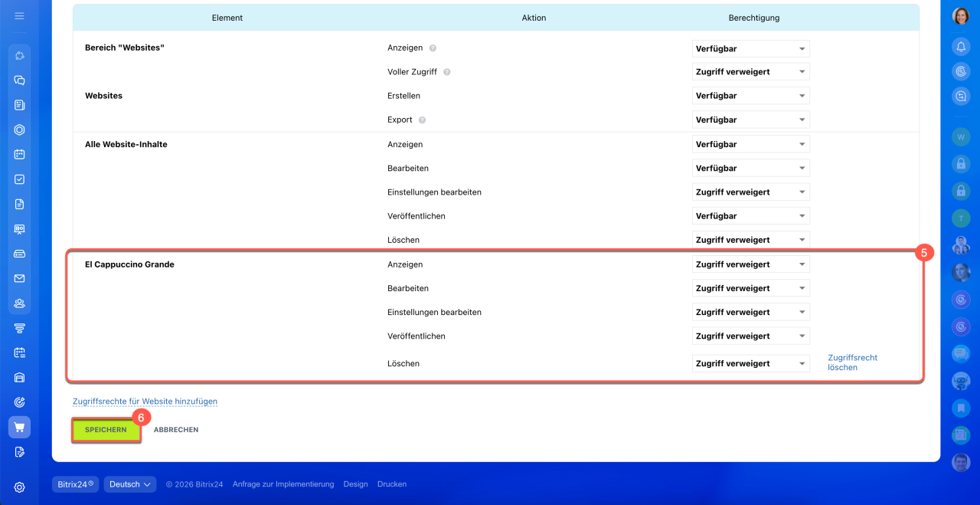Open the CRM funnel icon
This screenshot has height=505, width=980.
click(x=19, y=328)
